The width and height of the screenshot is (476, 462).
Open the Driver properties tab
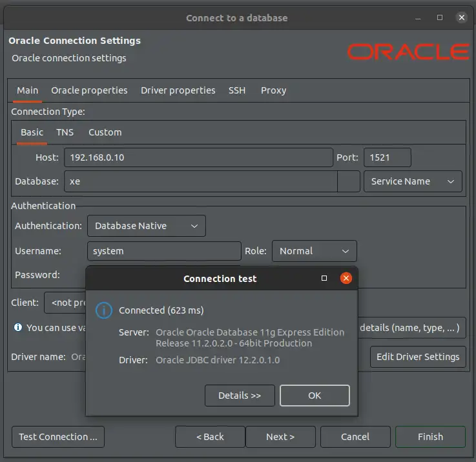(x=178, y=90)
